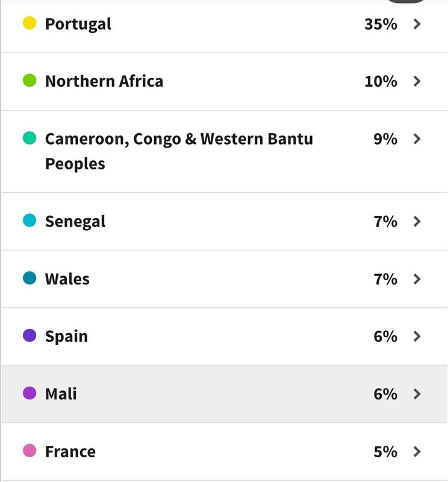Click the purple Mali color dot
The height and width of the screenshot is (482, 448).
coord(30,393)
